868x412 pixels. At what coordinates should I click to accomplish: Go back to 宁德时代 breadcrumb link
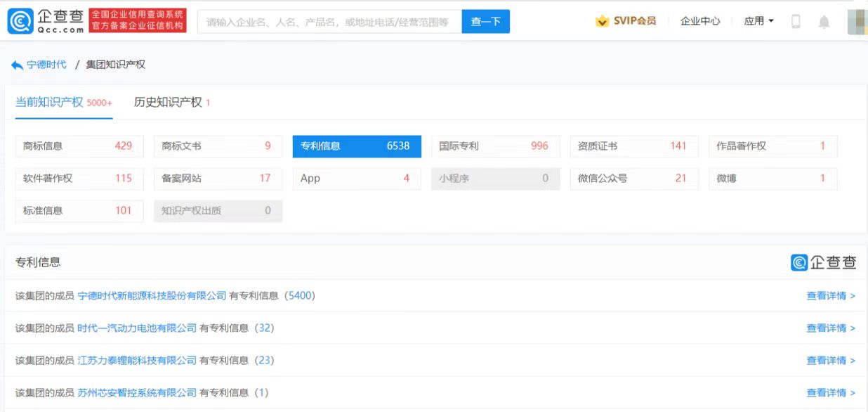[x=46, y=65]
